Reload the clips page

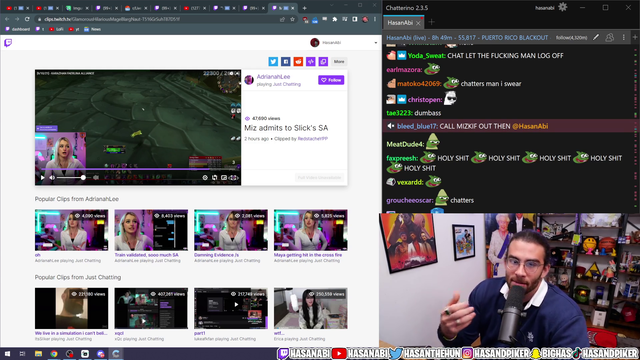27,19
